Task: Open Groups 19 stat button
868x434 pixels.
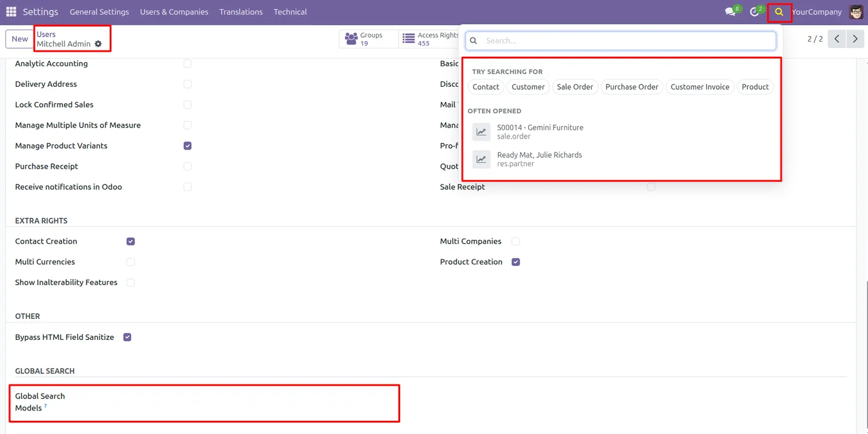Action: [x=368, y=39]
